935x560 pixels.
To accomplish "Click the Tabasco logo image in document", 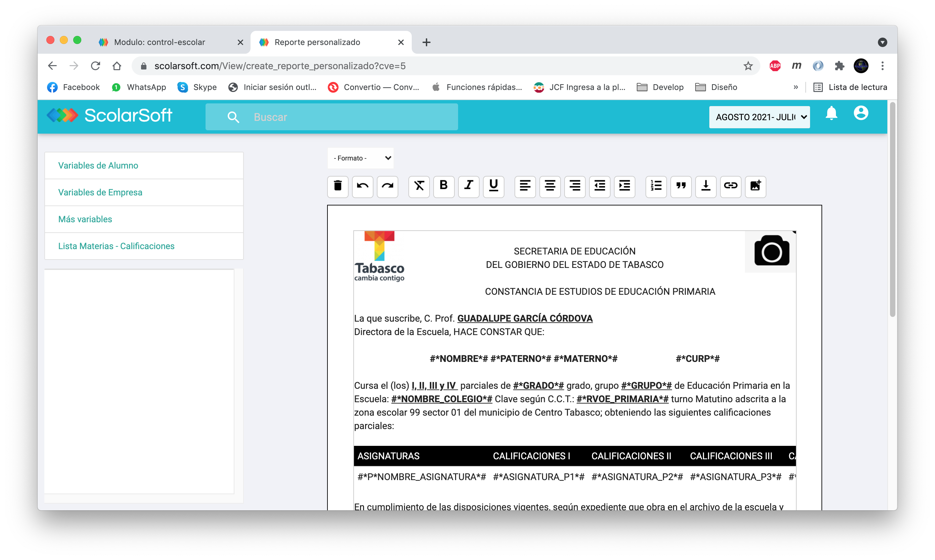I will (379, 256).
